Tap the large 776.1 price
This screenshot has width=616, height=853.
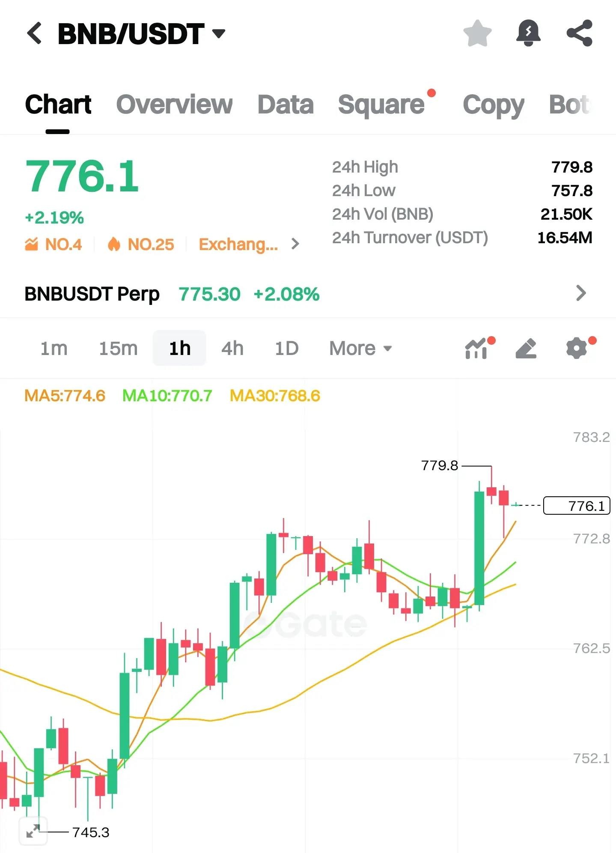click(82, 176)
